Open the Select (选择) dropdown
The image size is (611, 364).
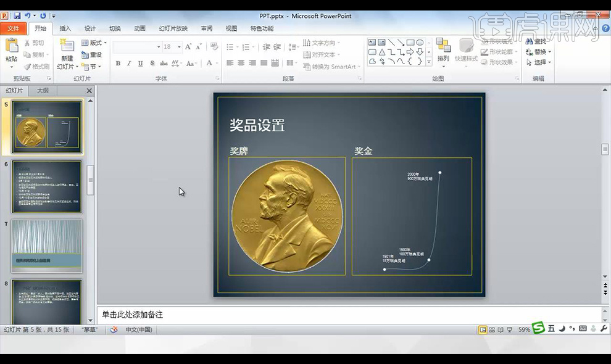tap(539, 62)
